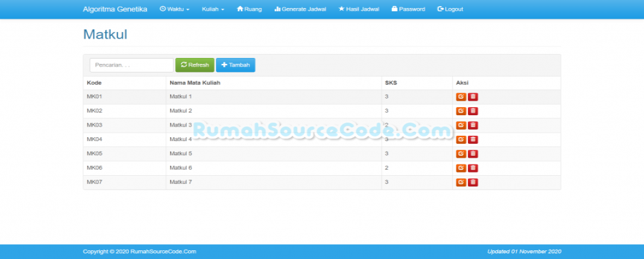Click the Matkul 1 name cell
This screenshot has height=259, width=644.
(x=273, y=97)
